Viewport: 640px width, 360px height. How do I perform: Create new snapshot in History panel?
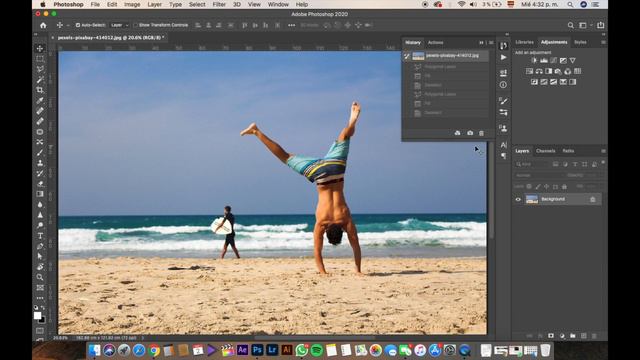(470, 133)
